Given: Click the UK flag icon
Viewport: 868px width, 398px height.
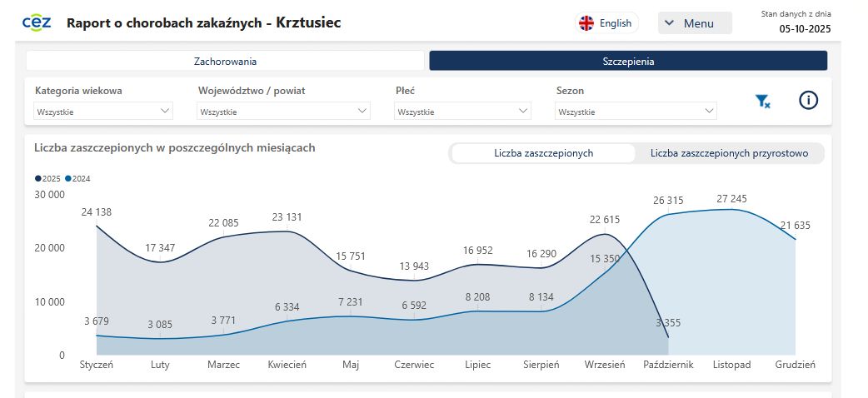Looking at the screenshot, I should [586, 23].
